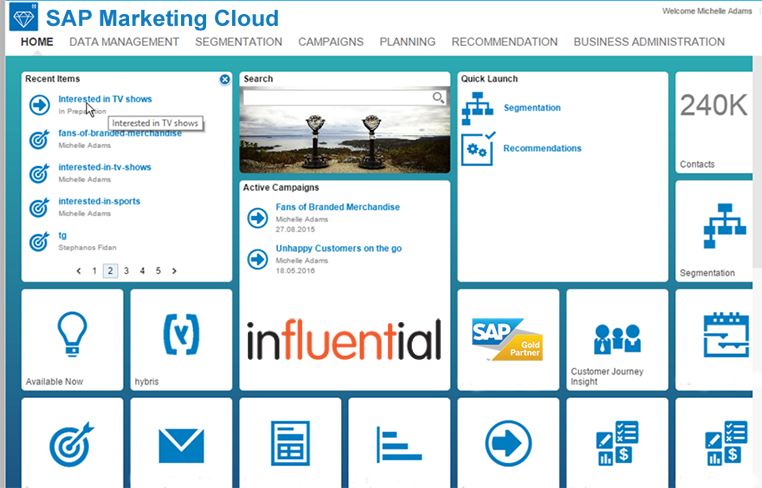Open Fans of Branded Merchandise campaign
Image resolution: width=762 pixels, height=488 pixels.
tap(338, 207)
